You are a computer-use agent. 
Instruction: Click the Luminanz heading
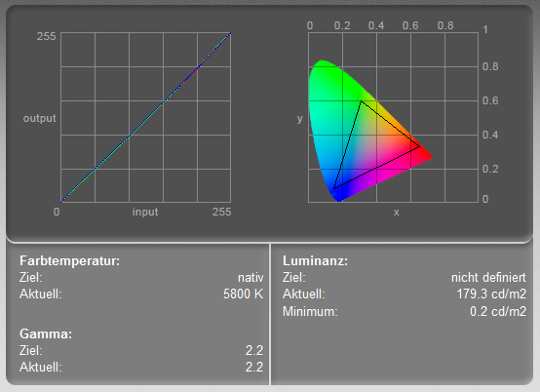(315, 260)
